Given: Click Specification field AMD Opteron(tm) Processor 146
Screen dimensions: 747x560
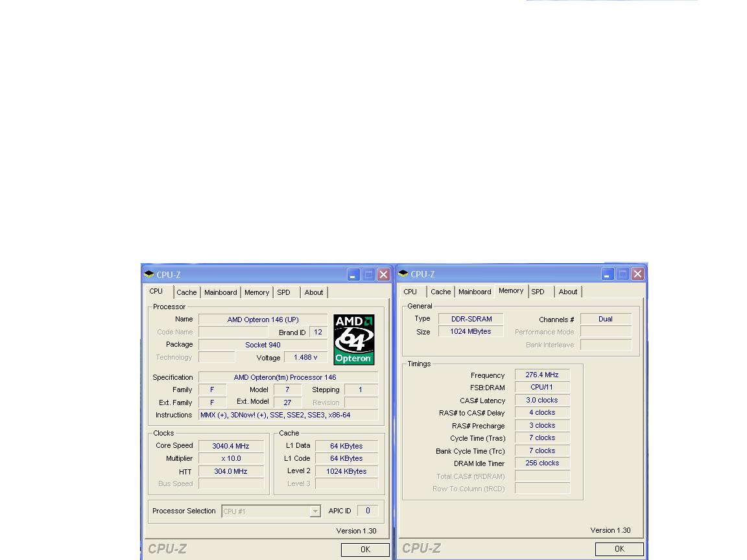Looking at the screenshot, I should (288, 377).
